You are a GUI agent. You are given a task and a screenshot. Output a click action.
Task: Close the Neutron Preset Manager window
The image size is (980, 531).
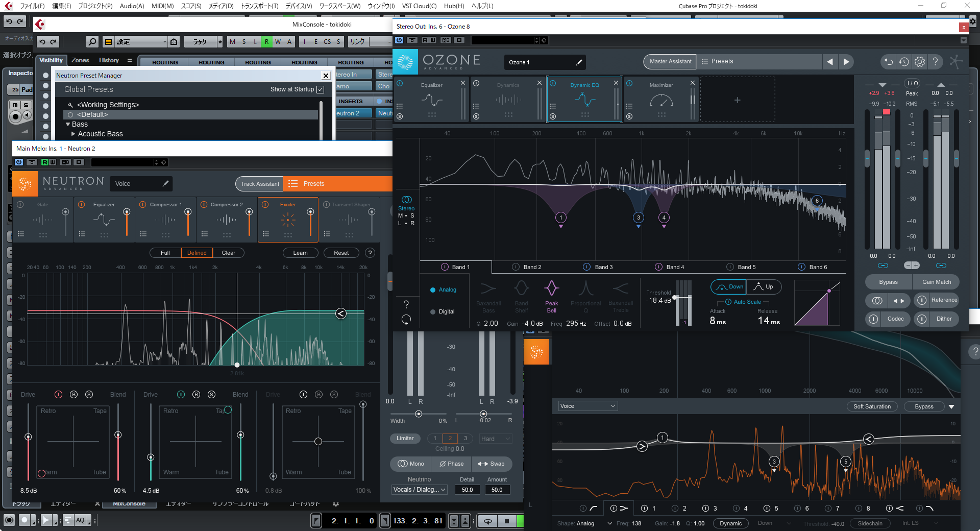(326, 76)
